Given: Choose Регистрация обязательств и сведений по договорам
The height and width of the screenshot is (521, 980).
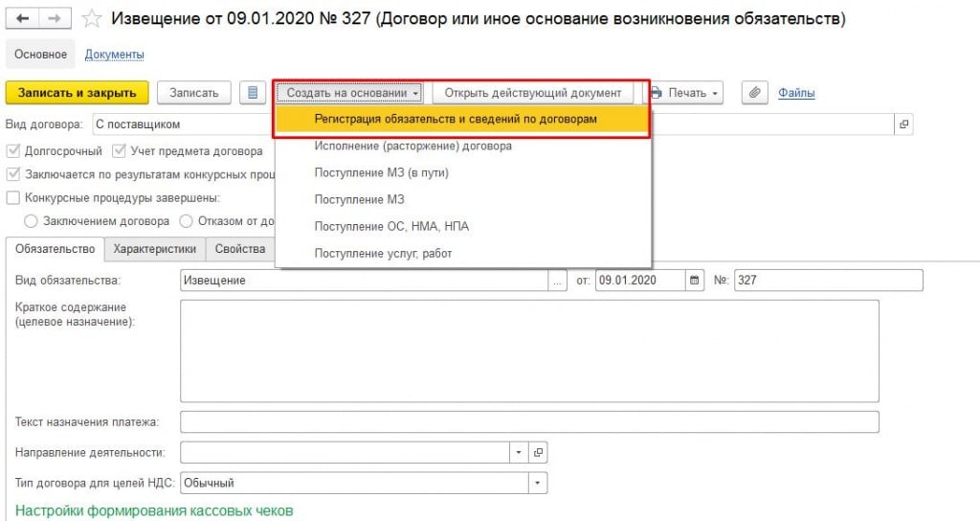Looking at the screenshot, I should click(456, 119).
